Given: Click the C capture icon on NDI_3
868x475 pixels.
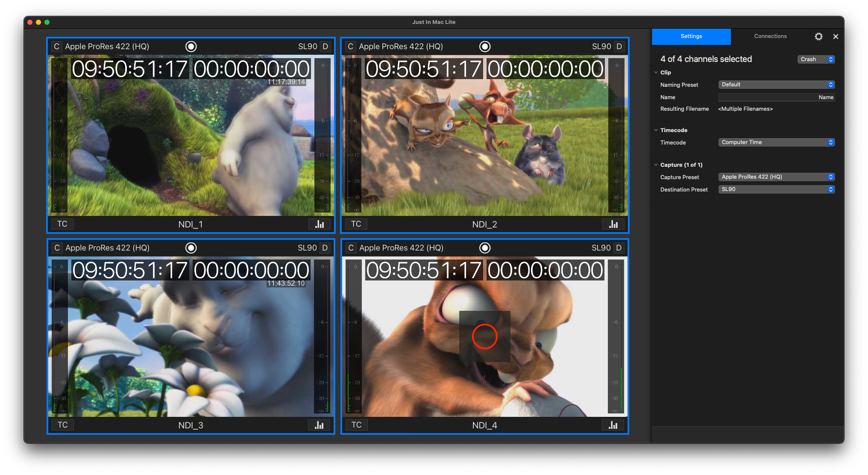Looking at the screenshot, I should point(57,248).
